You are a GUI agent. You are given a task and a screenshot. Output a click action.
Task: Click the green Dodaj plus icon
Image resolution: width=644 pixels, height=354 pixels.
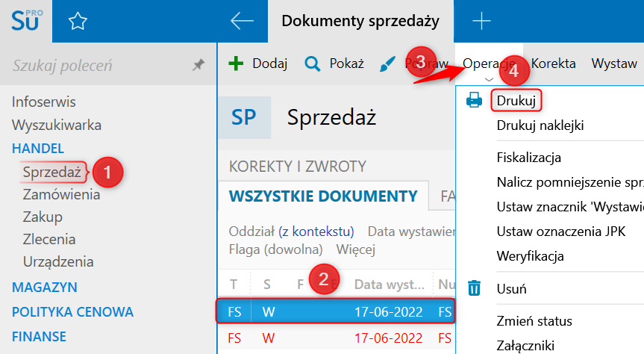click(x=236, y=63)
